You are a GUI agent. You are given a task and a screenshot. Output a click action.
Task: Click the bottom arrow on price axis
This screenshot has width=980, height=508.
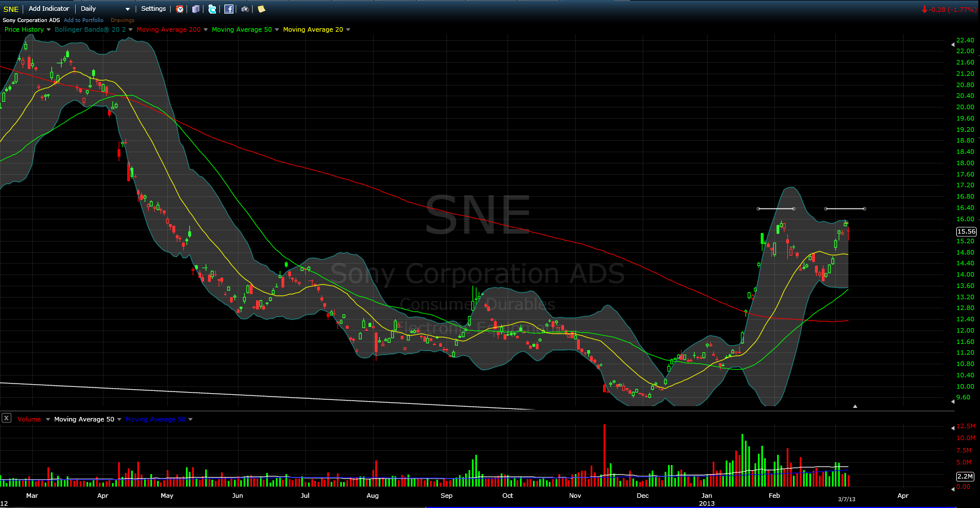point(953,401)
